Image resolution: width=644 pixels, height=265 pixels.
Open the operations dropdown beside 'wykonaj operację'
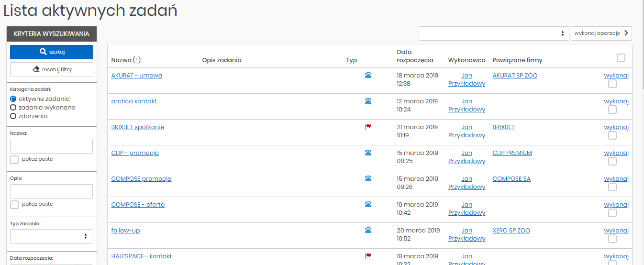493,33
